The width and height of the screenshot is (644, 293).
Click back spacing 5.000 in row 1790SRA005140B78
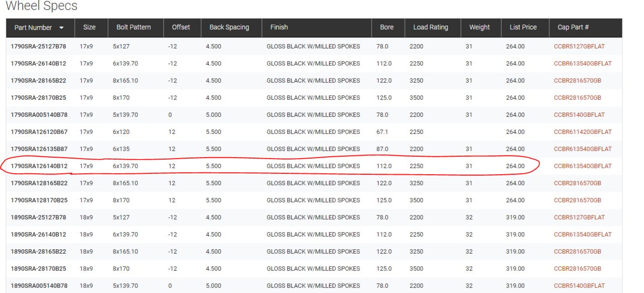point(213,115)
